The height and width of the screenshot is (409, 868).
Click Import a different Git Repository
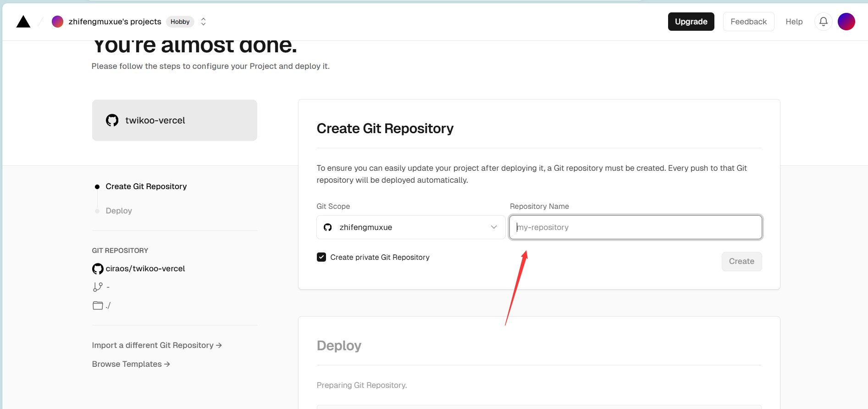[x=157, y=345]
